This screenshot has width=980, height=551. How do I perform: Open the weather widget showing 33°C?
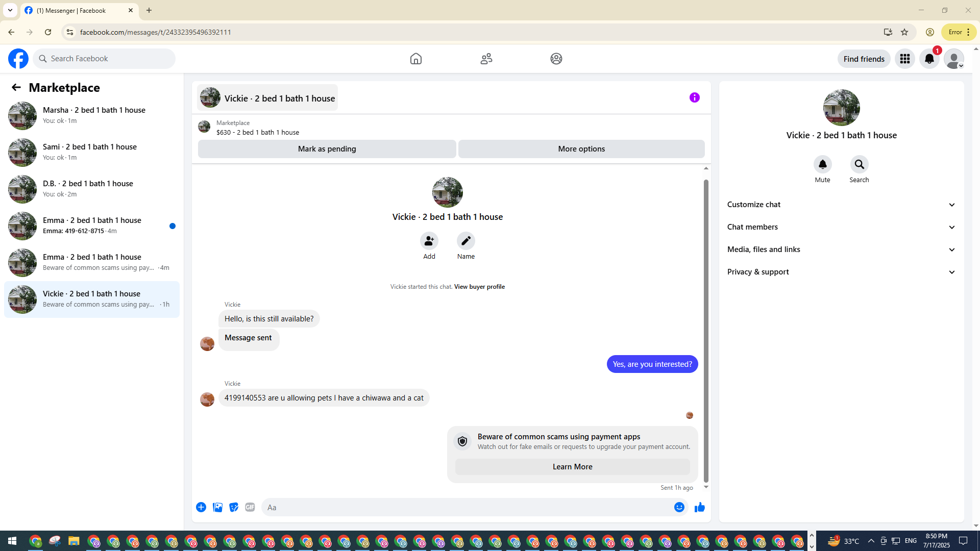pyautogui.click(x=843, y=541)
